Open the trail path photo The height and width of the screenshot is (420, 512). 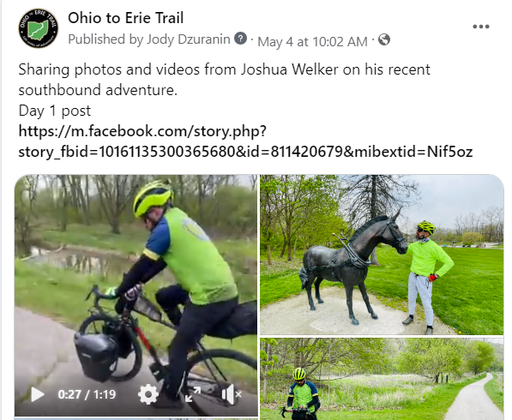pyautogui.click(x=382, y=379)
